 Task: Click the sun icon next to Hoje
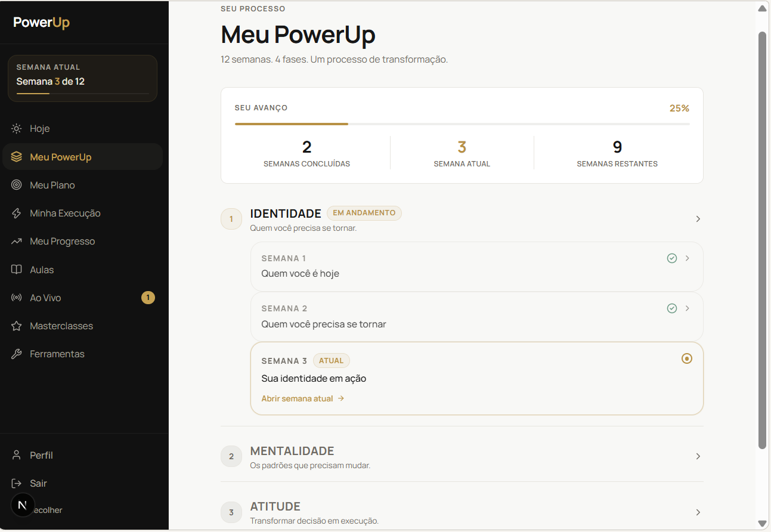click(17, 129)
